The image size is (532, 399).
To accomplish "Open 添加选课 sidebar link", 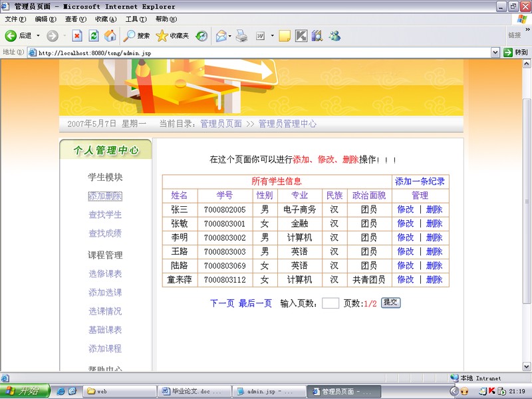I will [x=105, y=293].
